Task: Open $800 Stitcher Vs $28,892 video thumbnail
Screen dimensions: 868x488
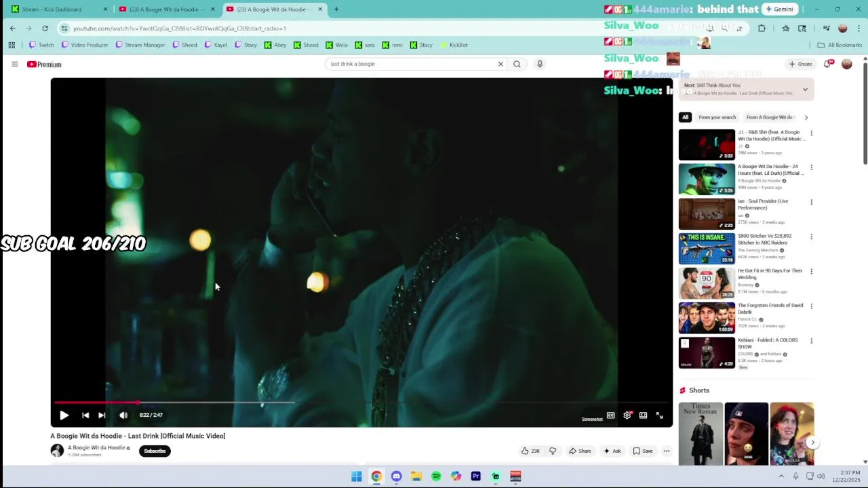Action: coord(707,248)
